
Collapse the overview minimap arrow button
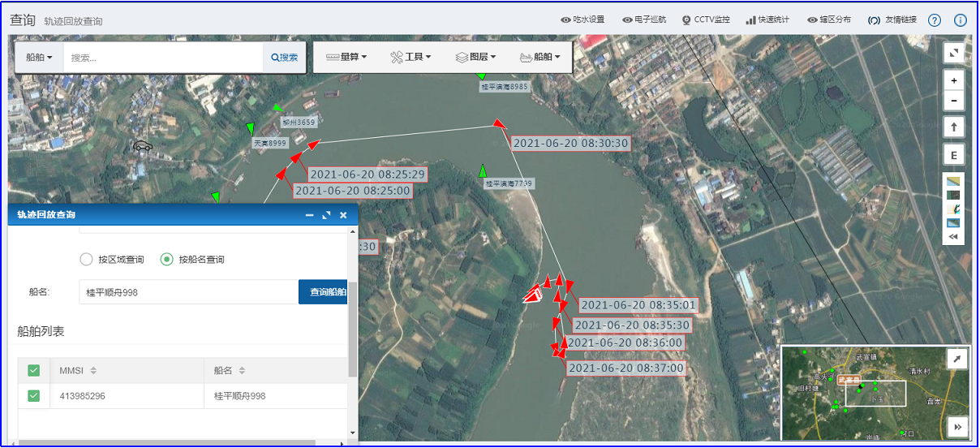pos(956,359)
